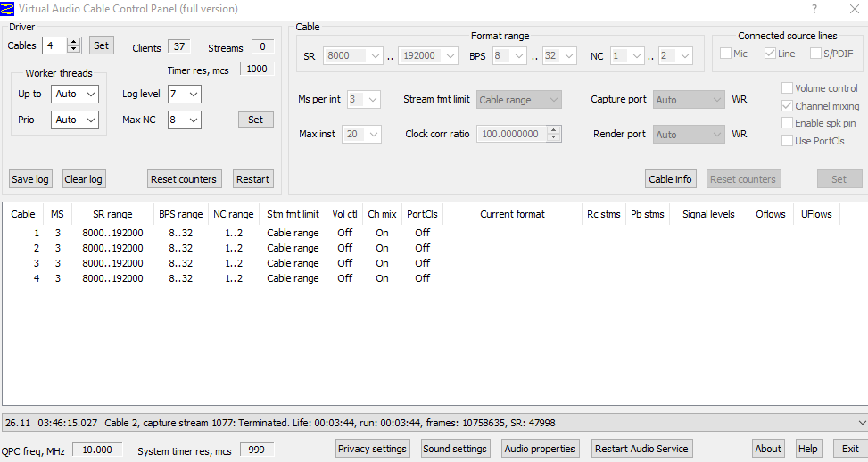The height and width of the screenshot is (462, 868).
Task: Open the minimum NC 1 dropdown
Action: pos(627,56)
